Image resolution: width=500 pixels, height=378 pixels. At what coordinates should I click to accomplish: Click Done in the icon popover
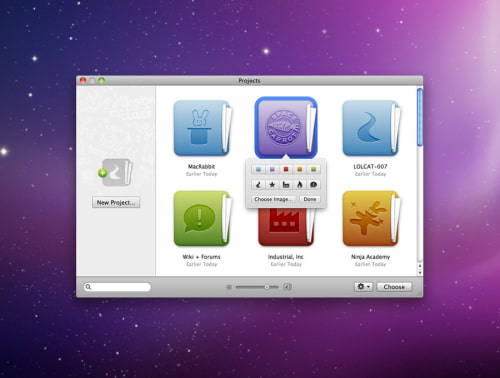pos(310,199)
